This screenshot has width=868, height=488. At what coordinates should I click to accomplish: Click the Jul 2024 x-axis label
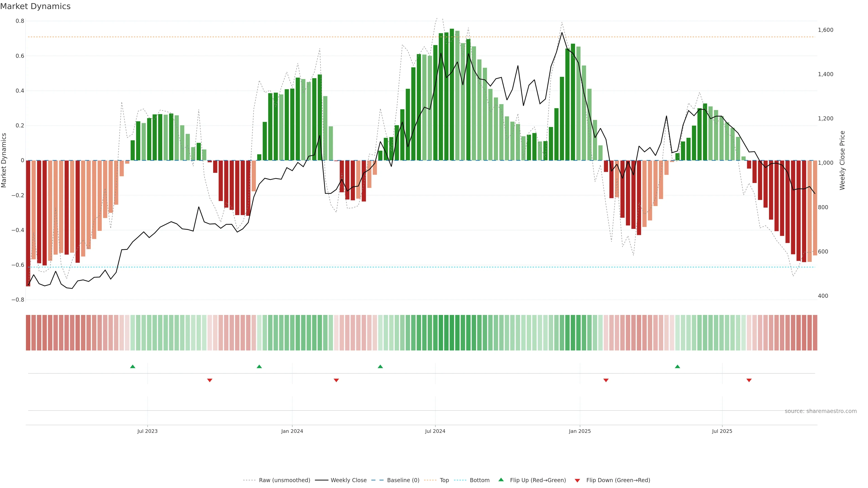pos(435,431)
